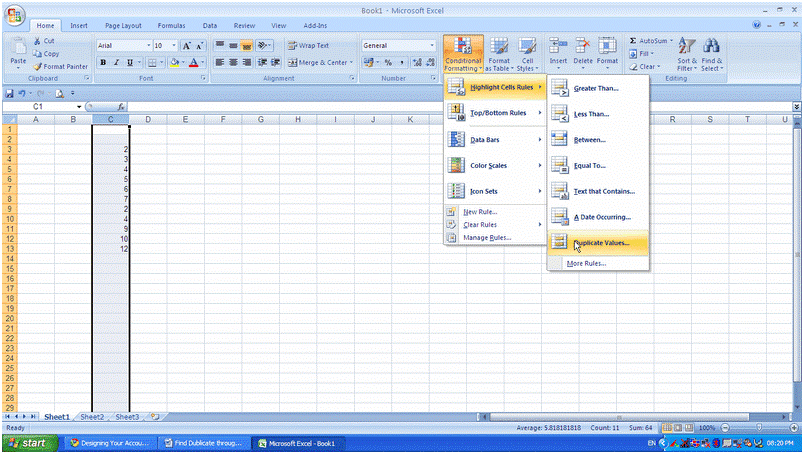Click the Office button logo
The width and height of the screenshot is (804, 454).
coord(15,15)
